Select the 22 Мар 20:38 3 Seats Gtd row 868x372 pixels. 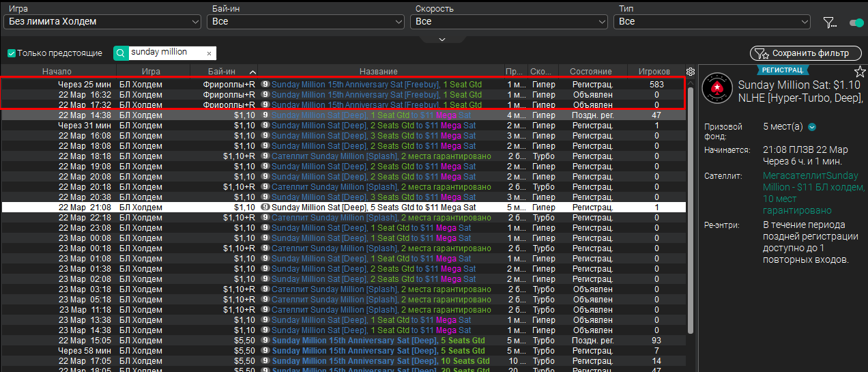click(x=343, y=197)
